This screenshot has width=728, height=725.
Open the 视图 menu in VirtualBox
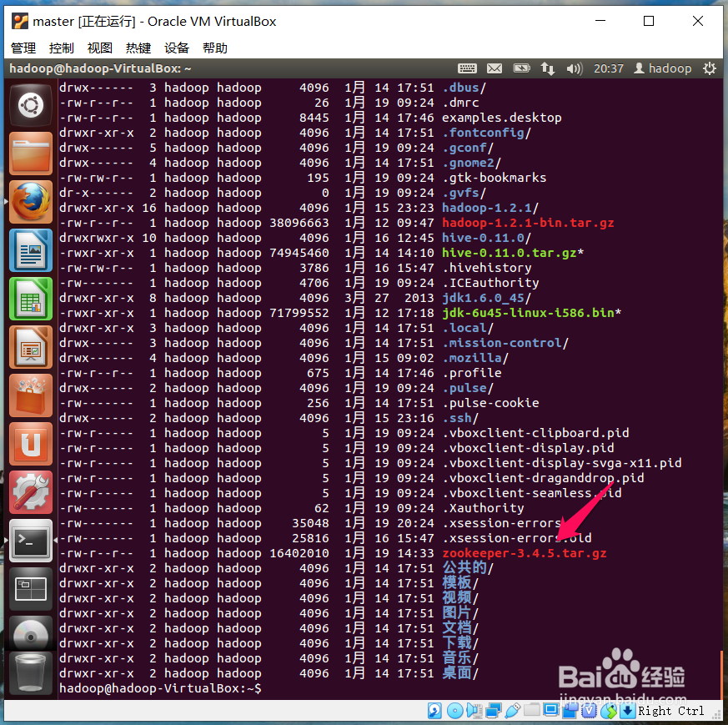(x=100, y=48)
